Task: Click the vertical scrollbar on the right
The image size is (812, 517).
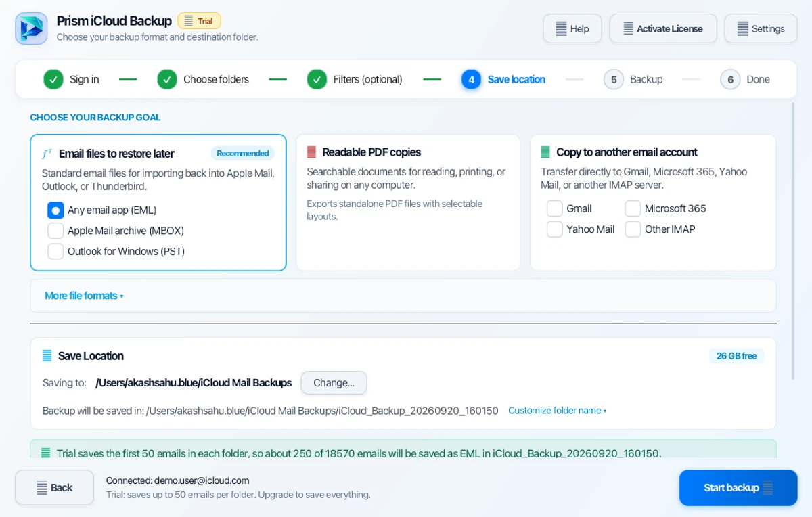Action: click(794, 241)
